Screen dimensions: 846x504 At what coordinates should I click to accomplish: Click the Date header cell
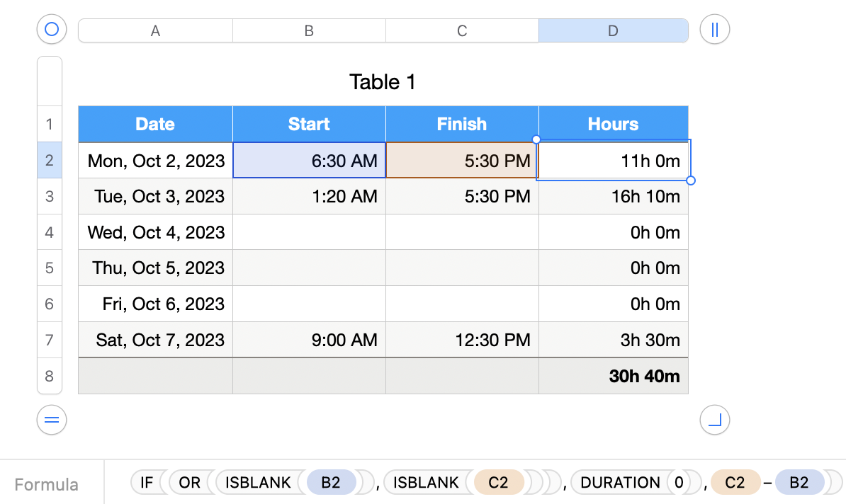point(155,124)
